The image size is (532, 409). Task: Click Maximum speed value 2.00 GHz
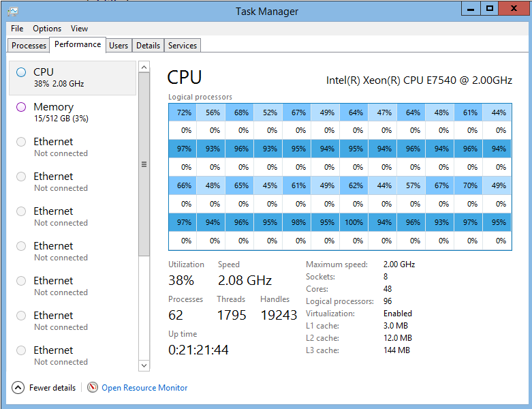399,264
